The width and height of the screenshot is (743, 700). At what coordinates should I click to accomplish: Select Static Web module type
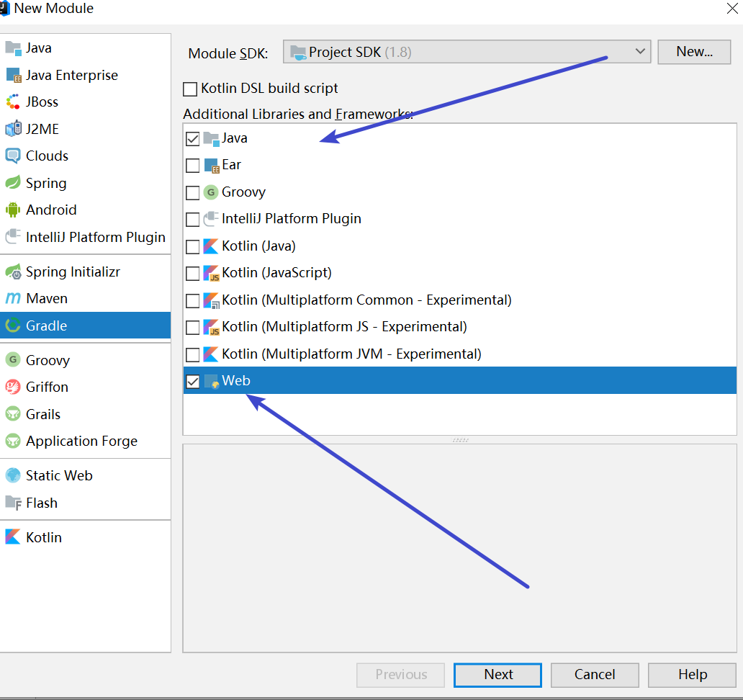(85, 475)
